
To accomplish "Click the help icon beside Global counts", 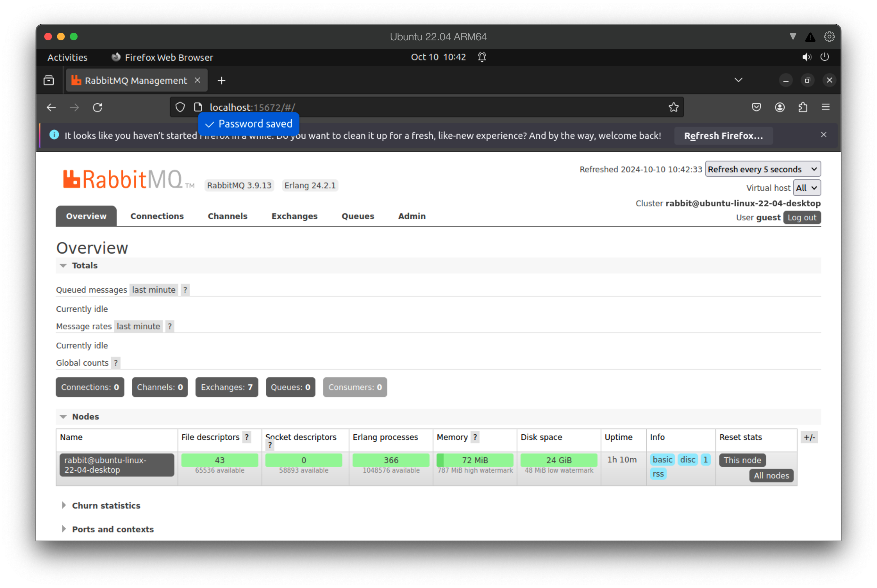I will (116, 363).
